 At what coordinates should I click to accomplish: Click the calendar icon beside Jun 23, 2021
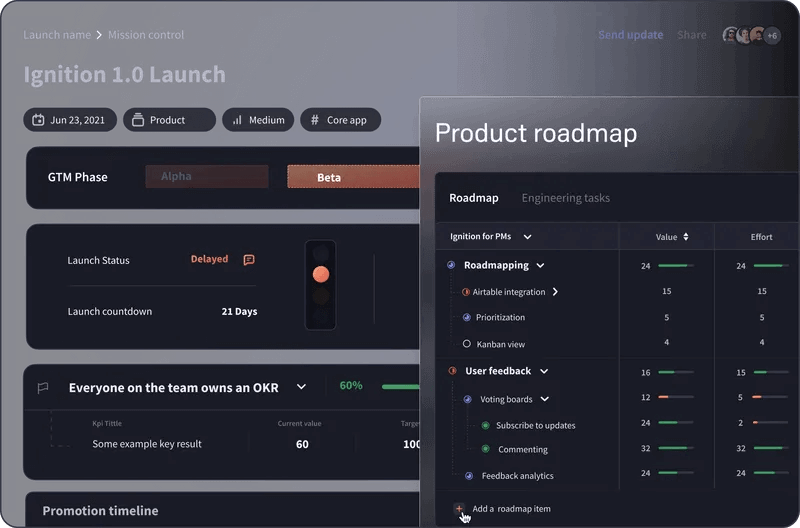(38, 120)
